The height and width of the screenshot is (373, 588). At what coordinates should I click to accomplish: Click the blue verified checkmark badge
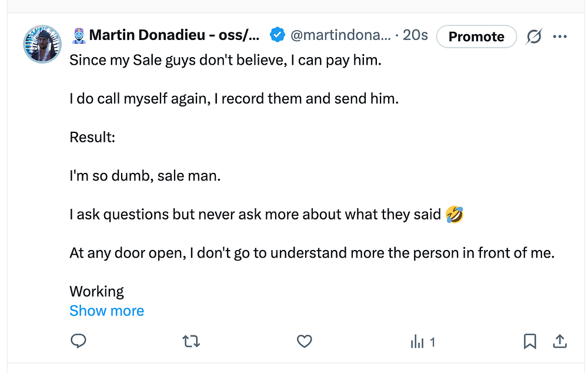[x=277, y=36]
